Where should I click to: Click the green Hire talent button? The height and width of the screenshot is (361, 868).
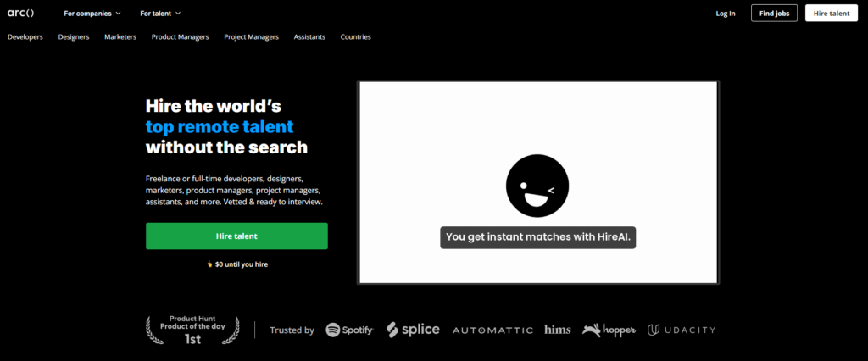(236, 236)
